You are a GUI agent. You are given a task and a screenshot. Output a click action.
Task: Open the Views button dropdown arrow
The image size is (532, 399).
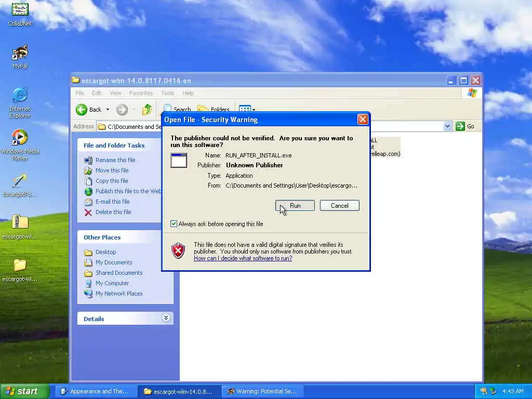tap(254, 110)
